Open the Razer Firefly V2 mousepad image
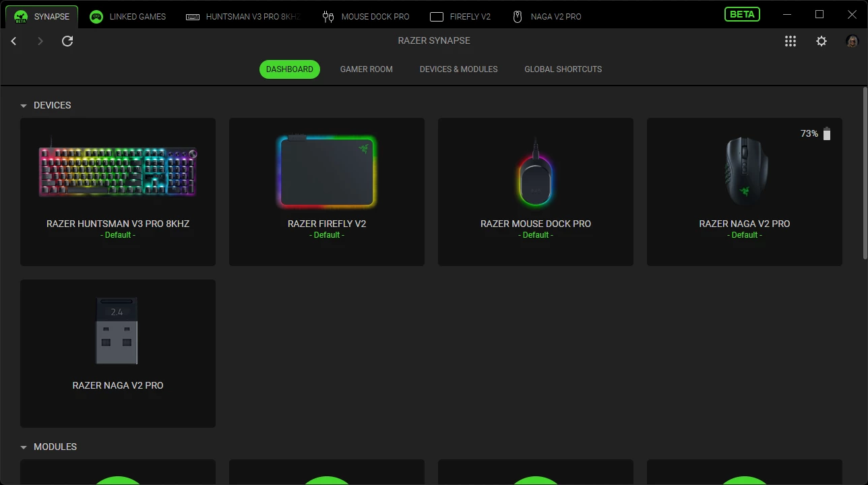The height and width of the screenshot is (485, 868). click(327, 171)
